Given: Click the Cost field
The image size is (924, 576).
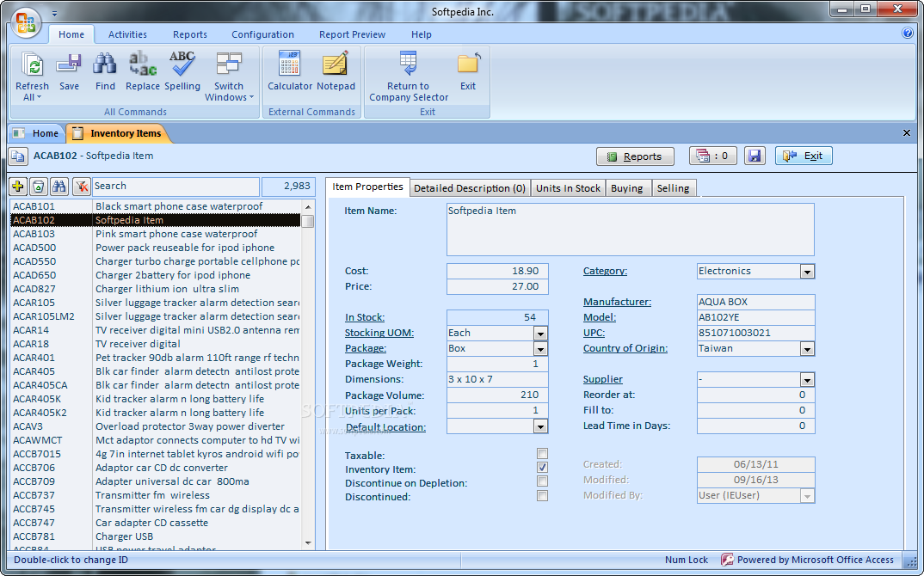Looking at the screenshot, I should (x=497, y=271).
